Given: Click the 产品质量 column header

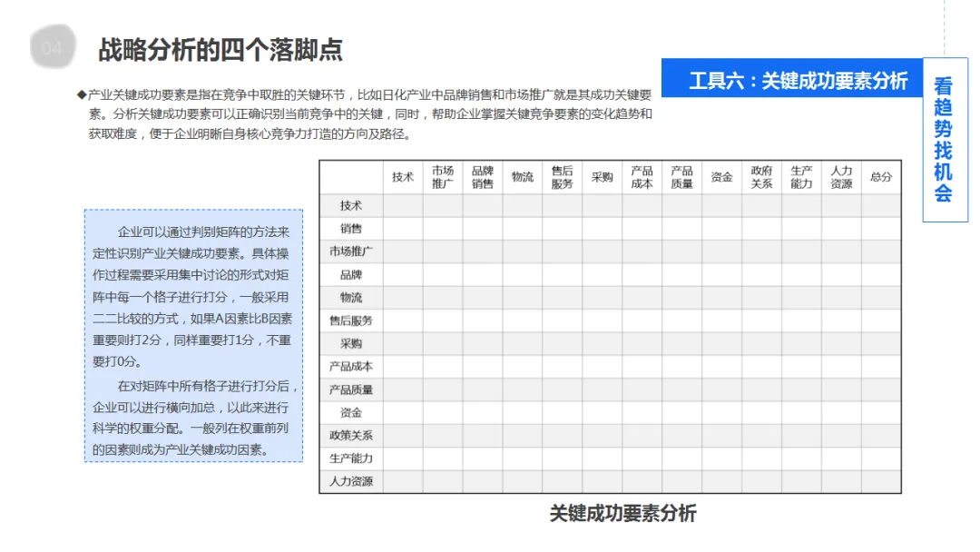Looking at the screenshot, I should tap(681, 178).
